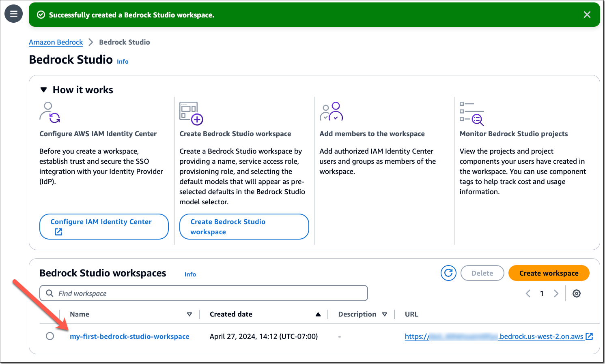Click the Bedrock Studio workspaces heading
The image size is (605, 364).
(103, 273)
